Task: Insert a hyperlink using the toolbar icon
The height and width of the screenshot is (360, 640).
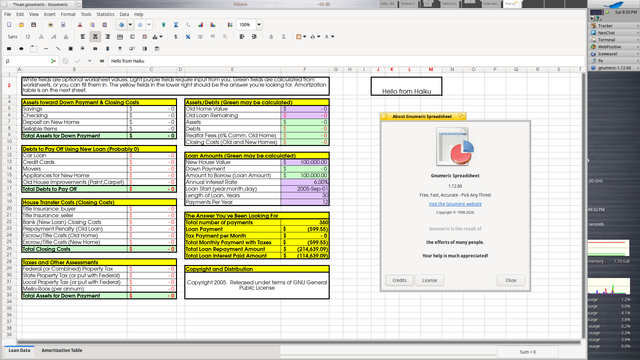Action: (x=164, y=25)
